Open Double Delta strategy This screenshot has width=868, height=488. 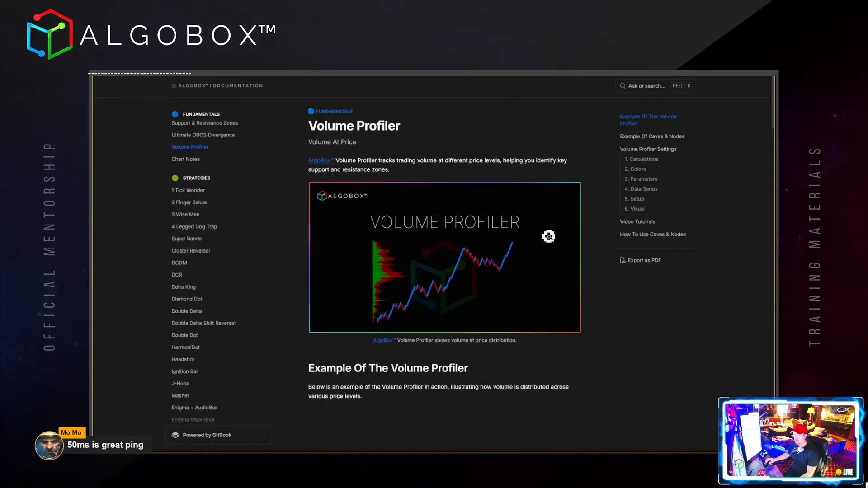(186, 311)
